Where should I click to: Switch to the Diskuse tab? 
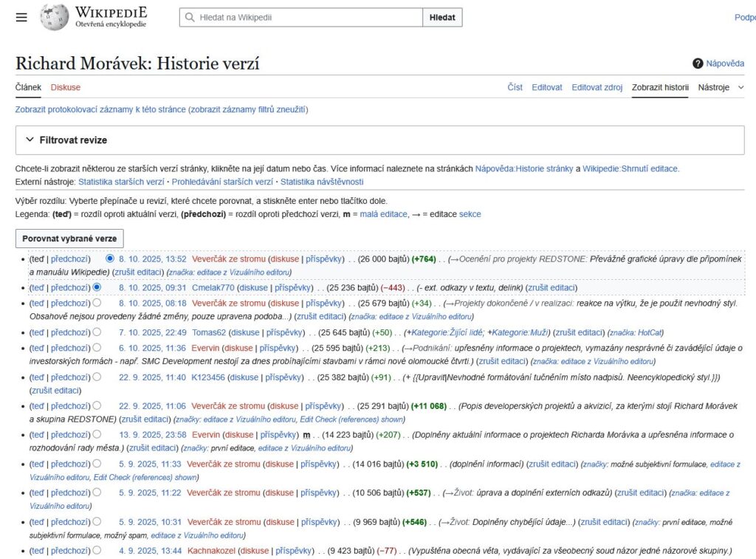tap(66, 87)
